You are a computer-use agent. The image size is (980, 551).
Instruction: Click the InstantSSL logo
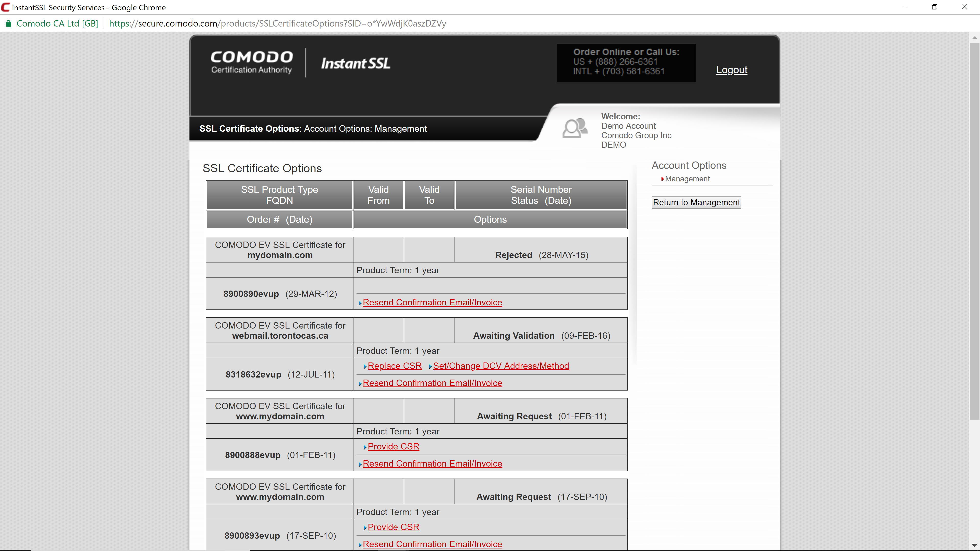point(355,63)
